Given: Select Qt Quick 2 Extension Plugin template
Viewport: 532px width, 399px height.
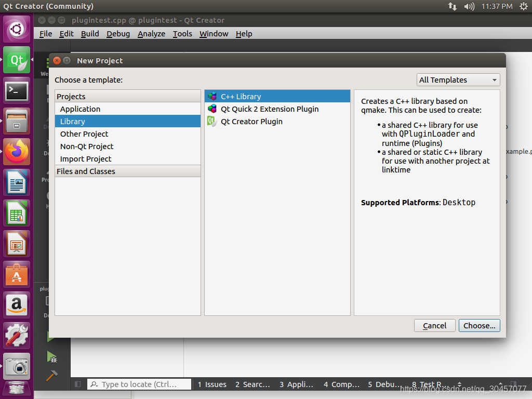Looking at the screenshot, I should (277, 109).
